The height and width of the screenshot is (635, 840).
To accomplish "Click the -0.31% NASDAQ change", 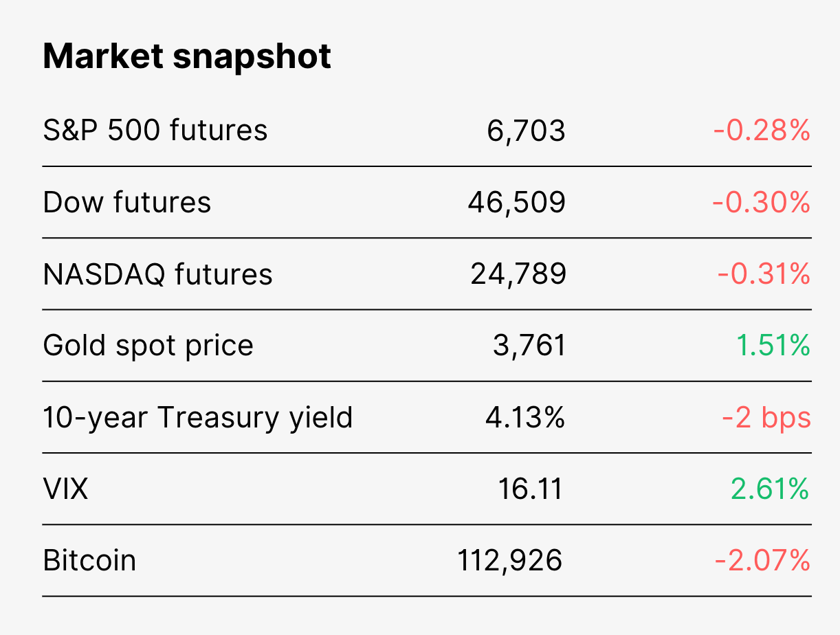I will click(x=764, y=274).
